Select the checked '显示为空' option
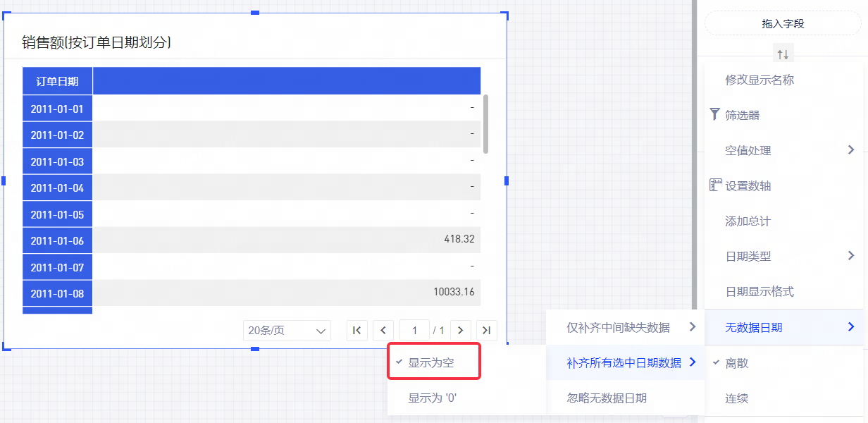 pyautogui.click(x=431, y=362)
